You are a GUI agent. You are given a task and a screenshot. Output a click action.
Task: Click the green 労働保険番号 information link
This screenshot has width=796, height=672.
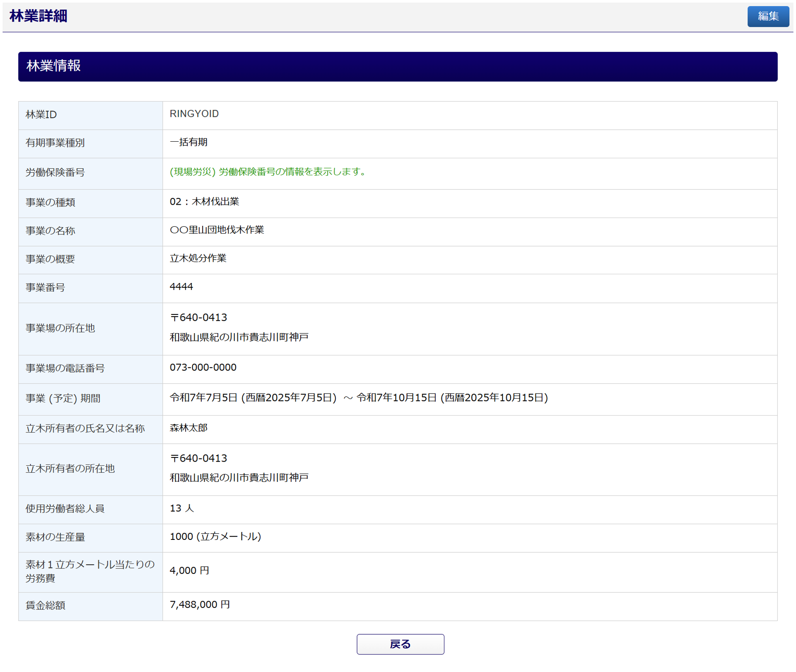(x=268, y=172)
